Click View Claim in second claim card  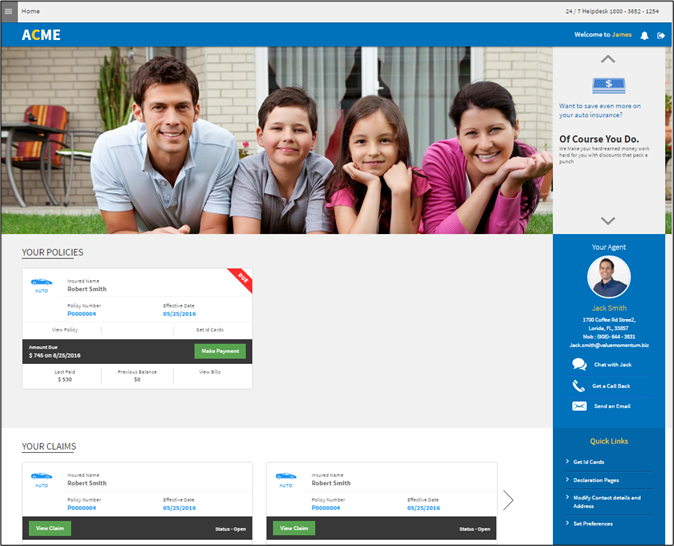pyautogui.click(x=294, y=528)
